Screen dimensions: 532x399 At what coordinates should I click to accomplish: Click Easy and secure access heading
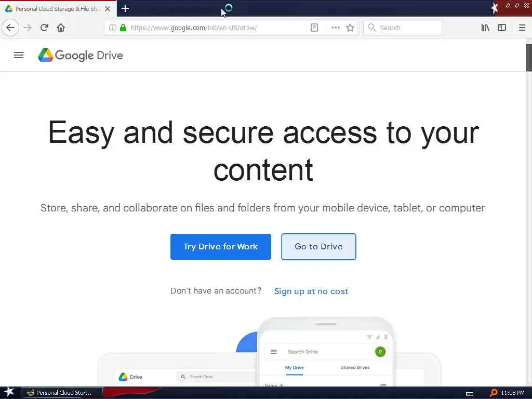(x=263, y=151)
